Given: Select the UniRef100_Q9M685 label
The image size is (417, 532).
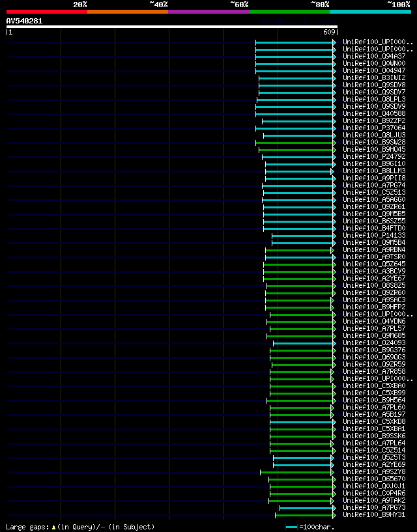Looking at the screenshot, I should tap(374, 335).
